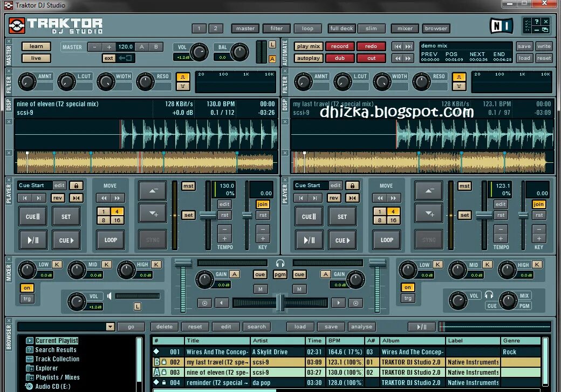Expand the Playlists / Mixes node

(x=29, y=377)
